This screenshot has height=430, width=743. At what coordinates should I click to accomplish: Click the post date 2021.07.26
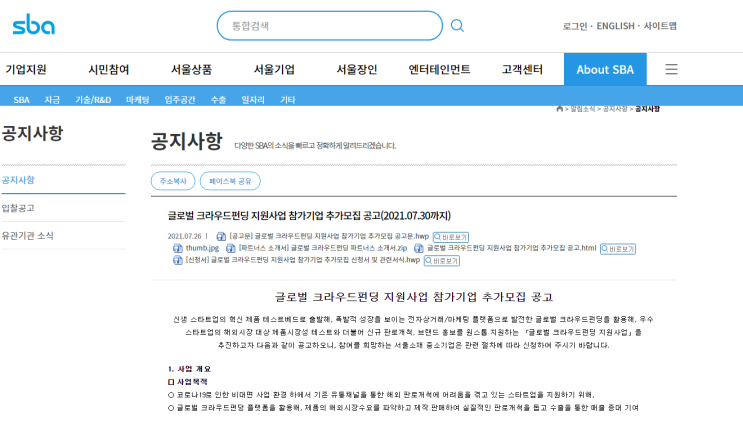(x=184, y=236)
